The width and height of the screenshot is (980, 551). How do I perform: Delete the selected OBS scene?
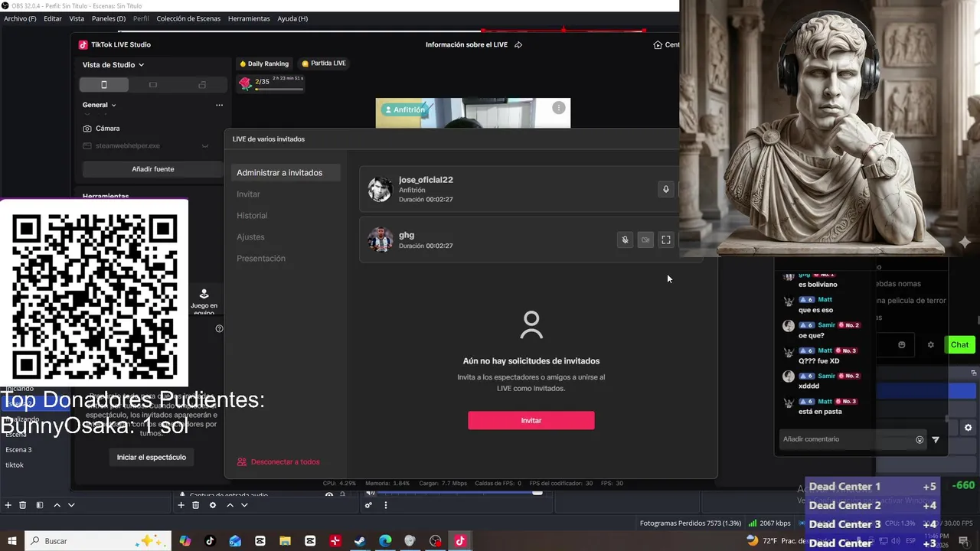(x=23, y=505)
